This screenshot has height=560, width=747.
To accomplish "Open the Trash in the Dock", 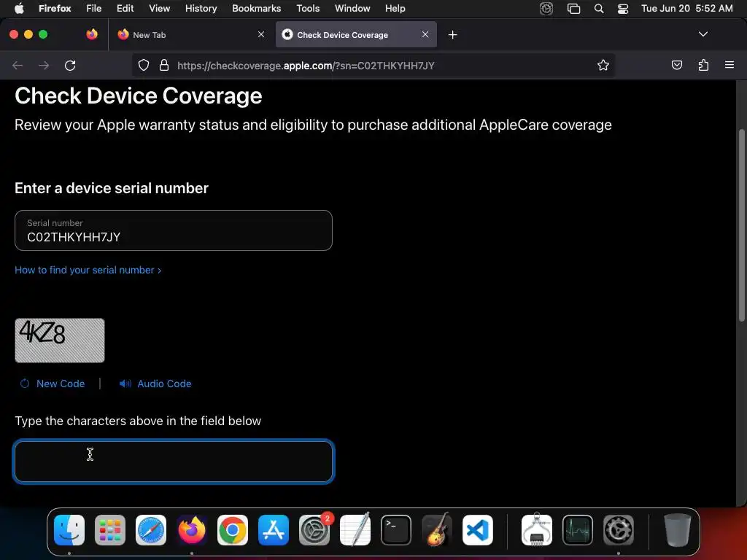I will 678,530.
